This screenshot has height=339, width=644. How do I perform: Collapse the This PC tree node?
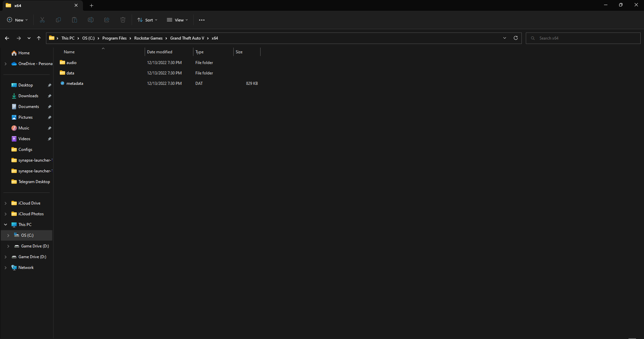[x=6, y=225]
